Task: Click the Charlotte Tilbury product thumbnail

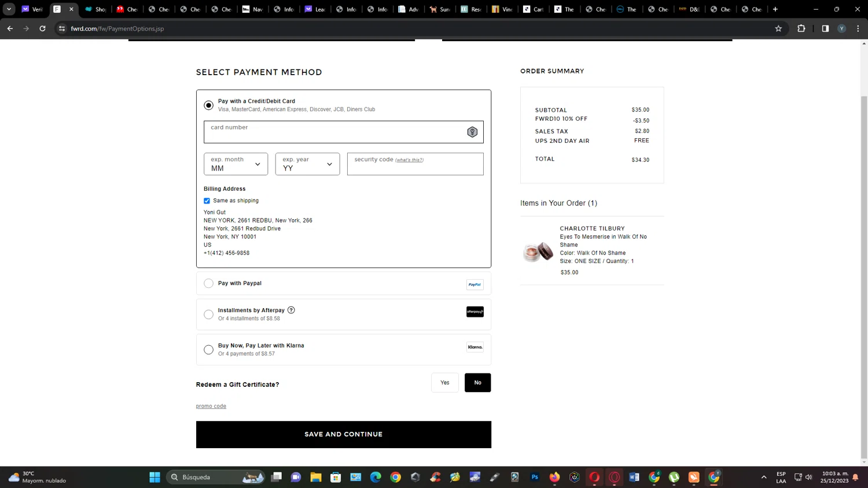Action: [538, 252]
